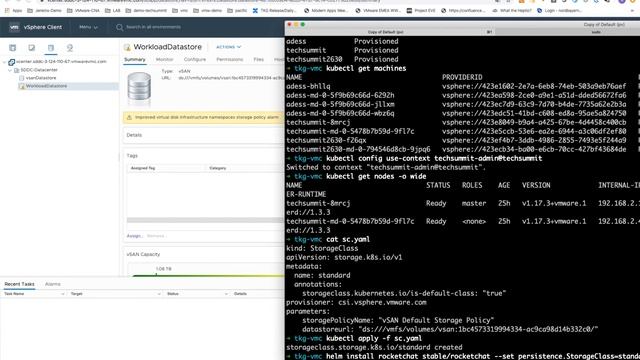
Task: Open the demo-techsummit bookmark folder
Action: [x=146, y=11]
